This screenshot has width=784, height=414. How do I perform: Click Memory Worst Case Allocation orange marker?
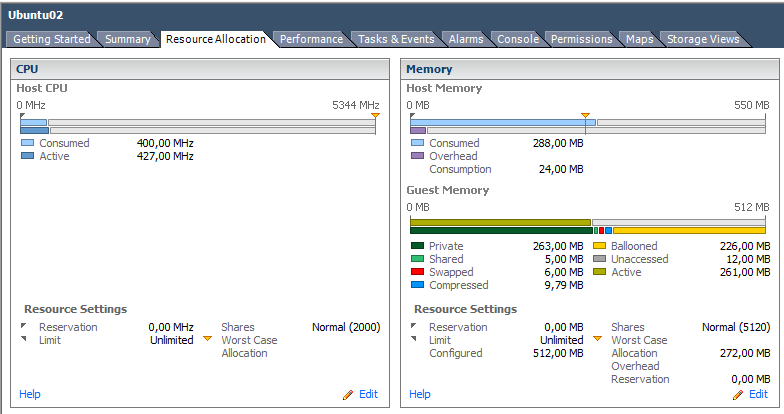598,339
